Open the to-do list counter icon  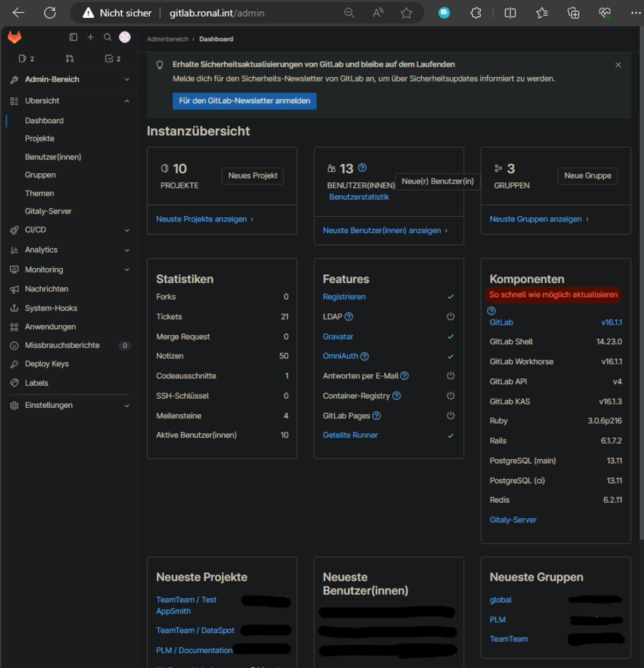point(113,58)
